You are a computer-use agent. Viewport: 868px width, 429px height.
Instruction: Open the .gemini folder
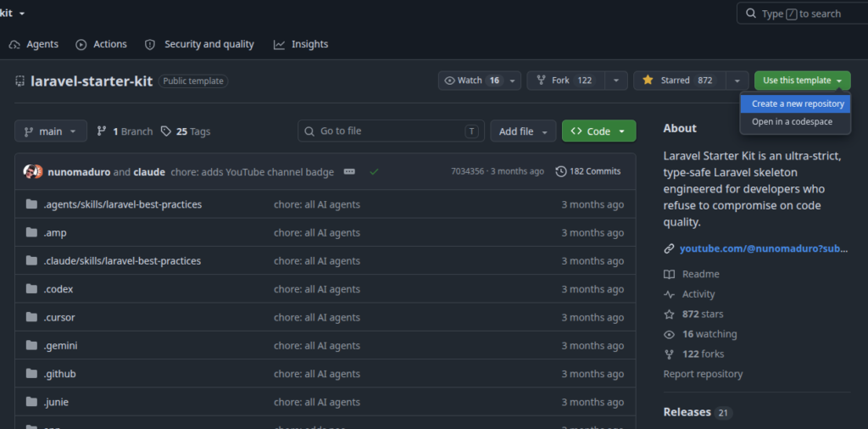(x=60, y=345)
